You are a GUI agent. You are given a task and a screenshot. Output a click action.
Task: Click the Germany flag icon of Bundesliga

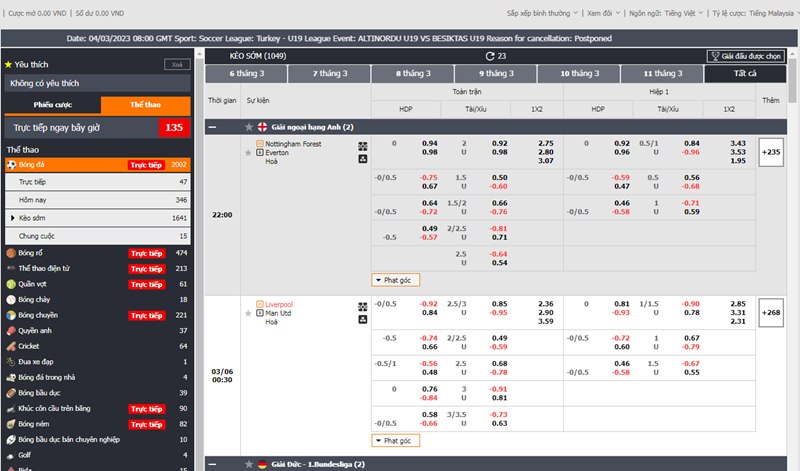262,464
